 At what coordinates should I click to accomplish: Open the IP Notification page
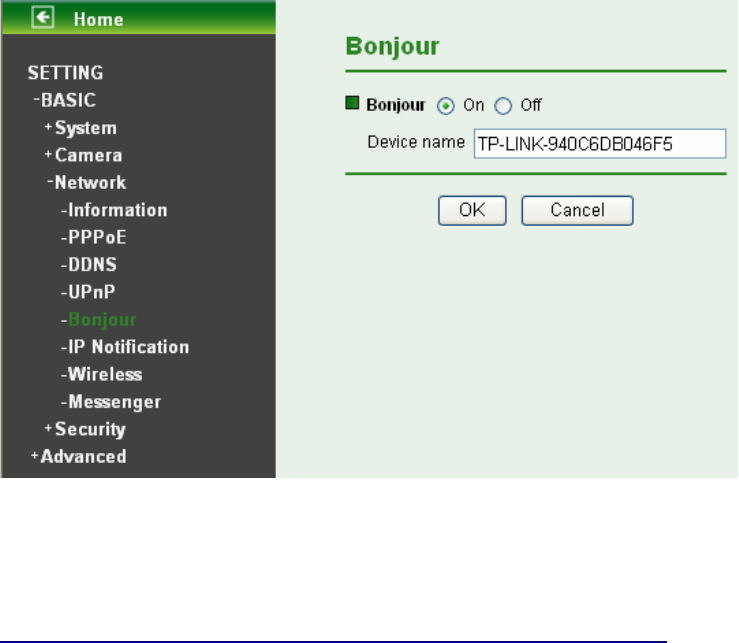(x=125, y=347)
